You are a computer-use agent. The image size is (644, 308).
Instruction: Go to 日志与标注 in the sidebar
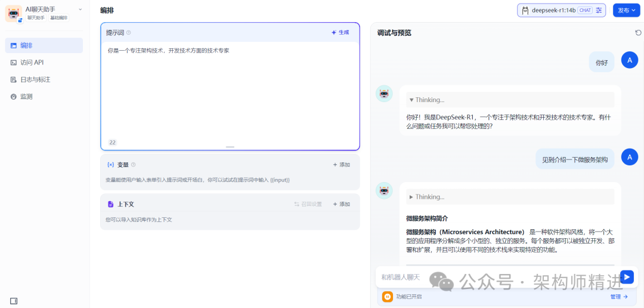[x=44, y=80]
